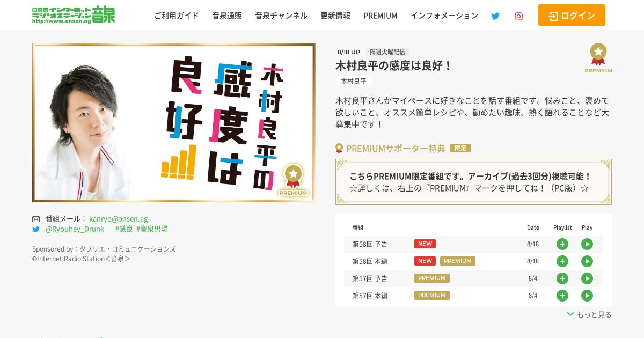
Task: Play episode 第57回 本編
Action: click(x=587, y=296)
